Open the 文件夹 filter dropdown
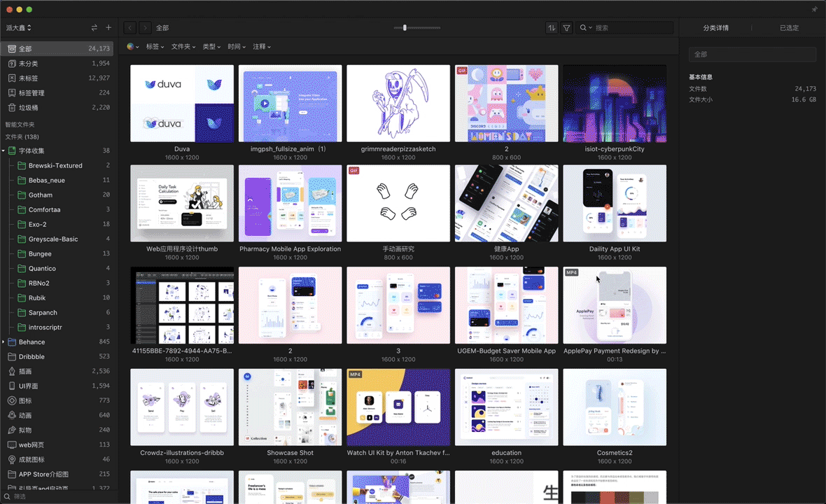826x504 pixels. [183, 46]
